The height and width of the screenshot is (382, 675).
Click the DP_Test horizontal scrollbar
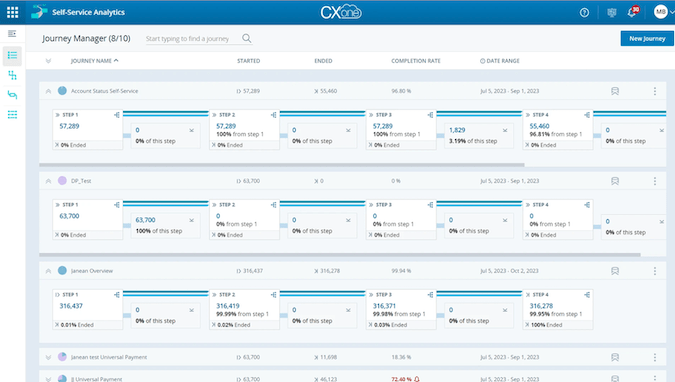[340, 255]
